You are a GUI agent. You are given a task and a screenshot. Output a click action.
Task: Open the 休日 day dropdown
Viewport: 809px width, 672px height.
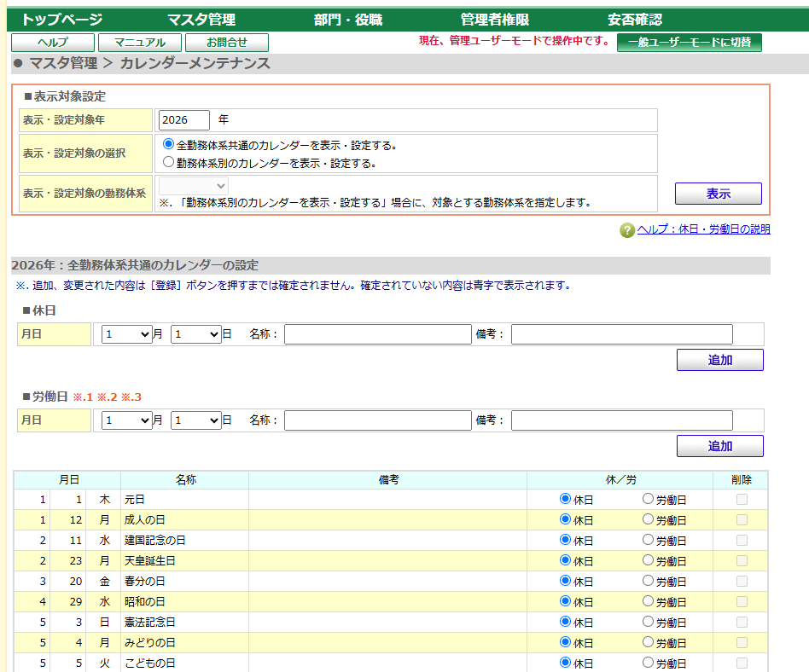click(x=196, y=334)
